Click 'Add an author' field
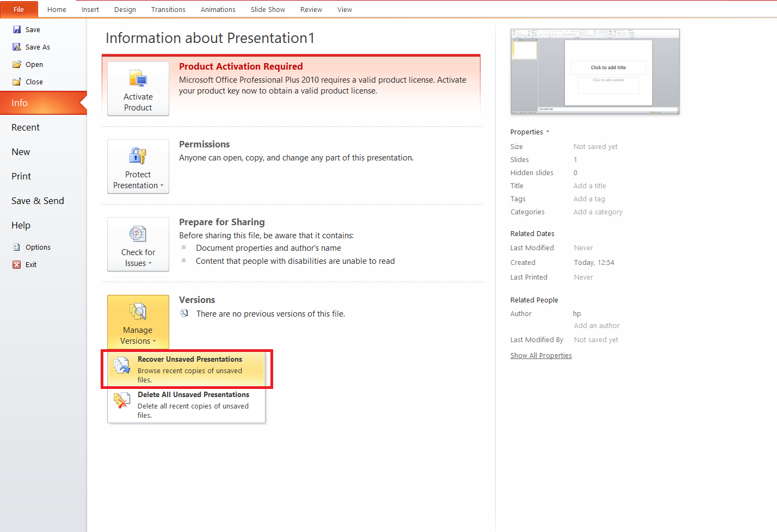The width and height of the screenshot is (777, 532). 597,325
